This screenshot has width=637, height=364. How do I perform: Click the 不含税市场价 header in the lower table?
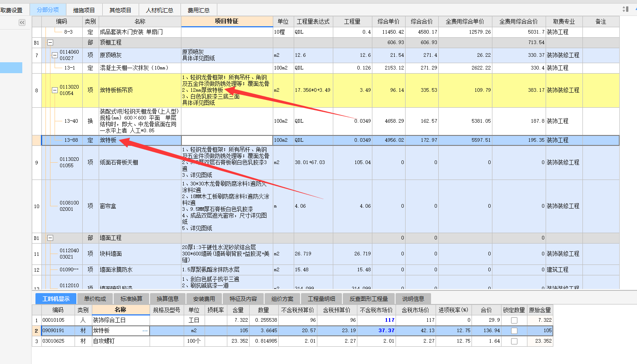tap(376, 310)
